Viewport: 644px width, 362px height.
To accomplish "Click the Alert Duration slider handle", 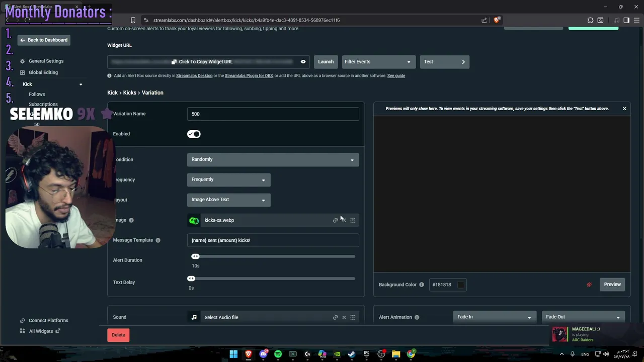I will [195, 256].
